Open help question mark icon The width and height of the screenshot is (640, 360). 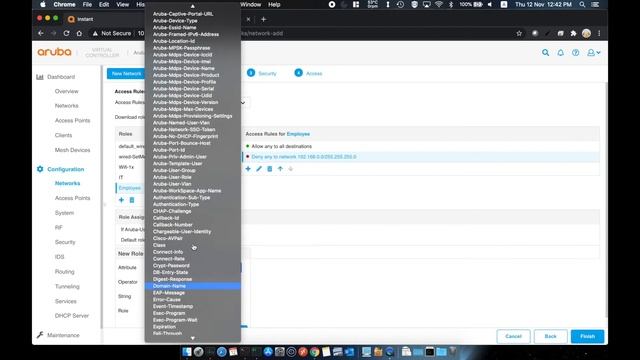click(x=576, y=52)
